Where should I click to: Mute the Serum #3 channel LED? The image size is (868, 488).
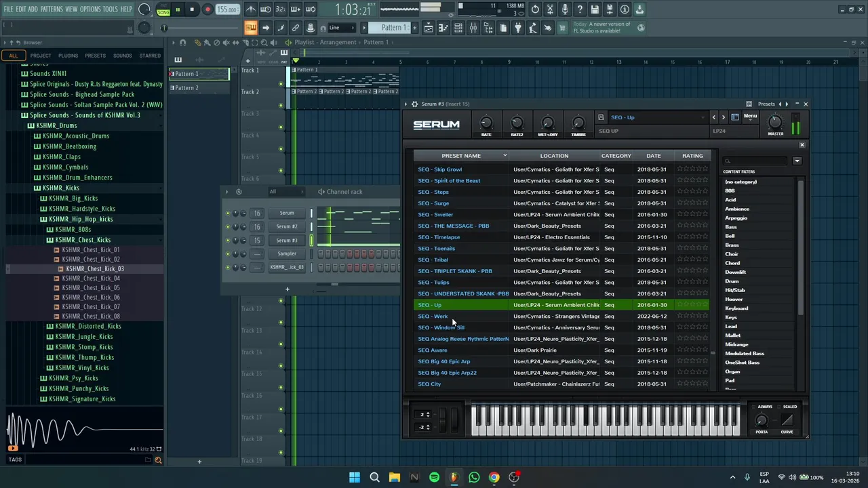228,241
